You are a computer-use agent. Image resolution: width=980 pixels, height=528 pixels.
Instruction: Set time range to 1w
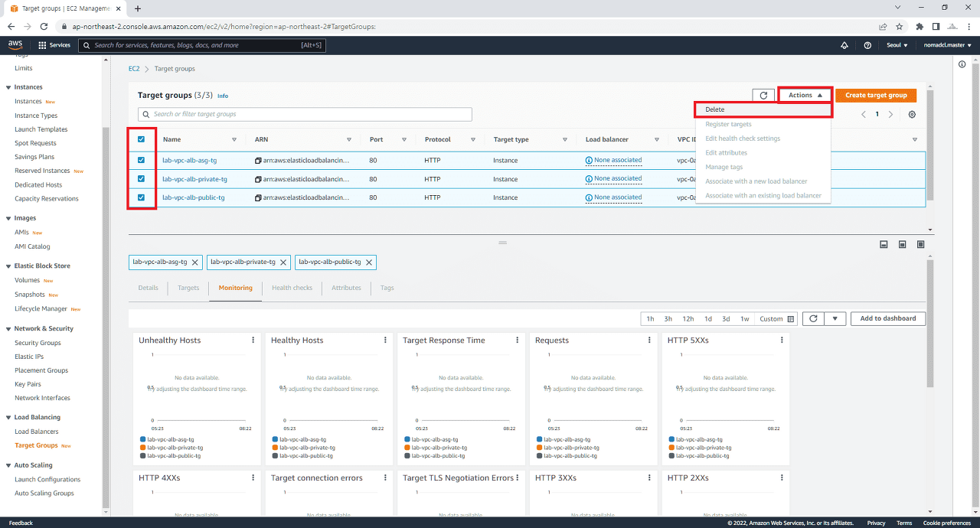[744, 318]
